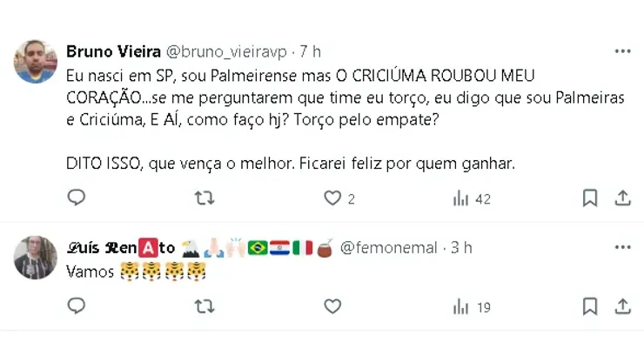Visit the @femonemal handle link

388,248
